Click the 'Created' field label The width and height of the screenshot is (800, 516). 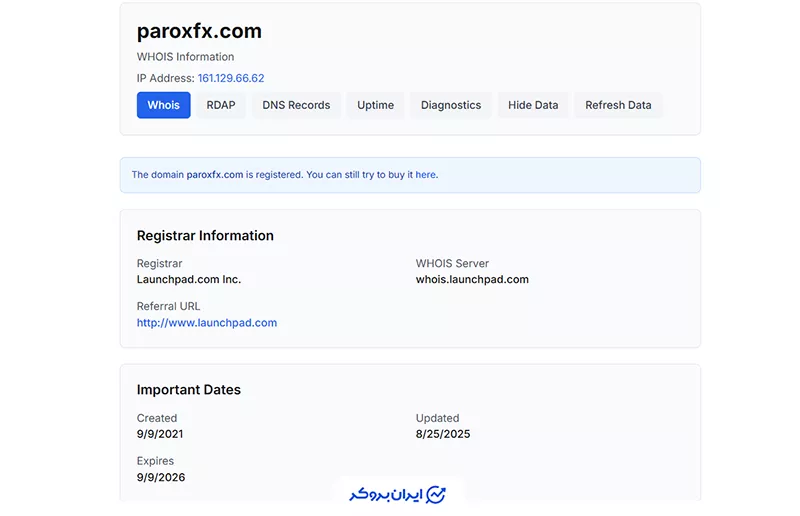tap(157, 418)
